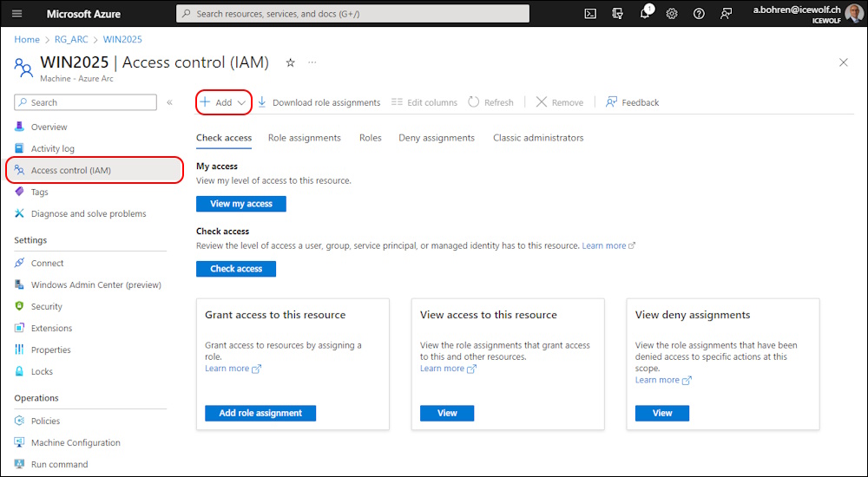Refresh the access control list
The image size is (868, 477).
tap(491, 102)
